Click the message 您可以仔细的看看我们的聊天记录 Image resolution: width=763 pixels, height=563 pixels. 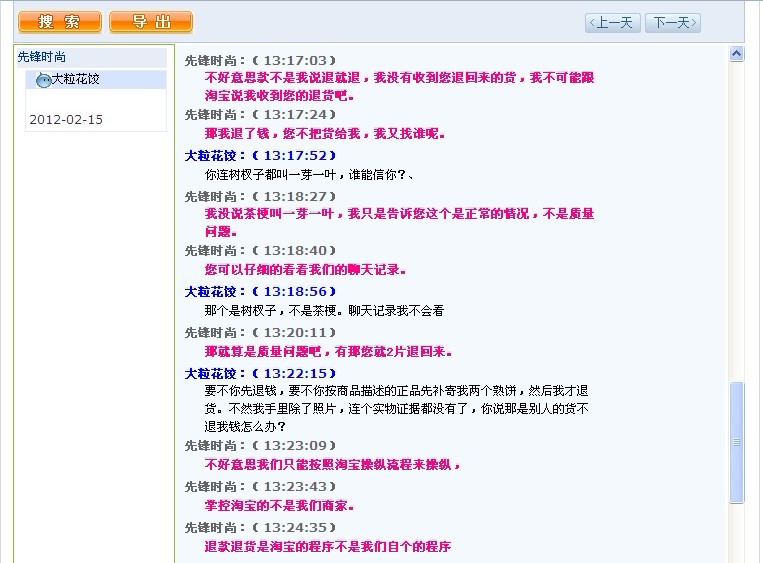point(305,269)
